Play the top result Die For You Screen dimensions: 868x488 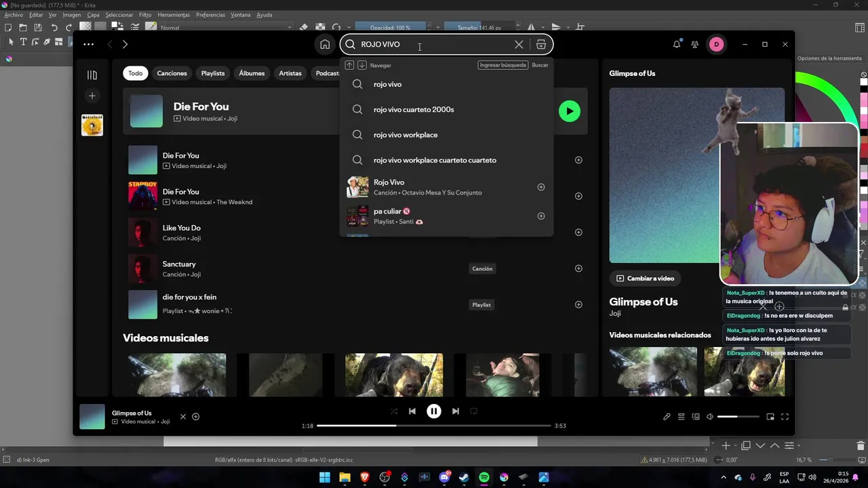coord(570,111)
